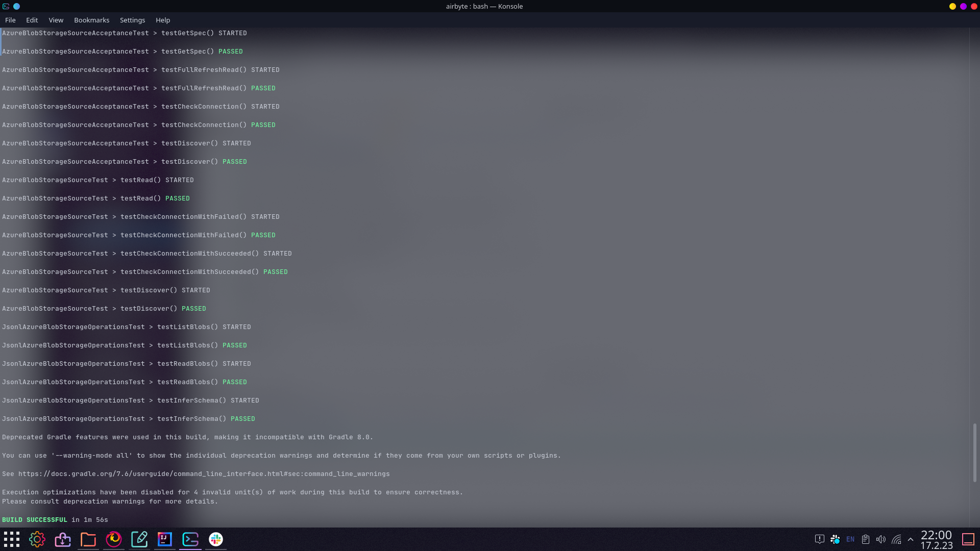Toggle Wi-Fi from the network tray icon

[x=897, y=540]
